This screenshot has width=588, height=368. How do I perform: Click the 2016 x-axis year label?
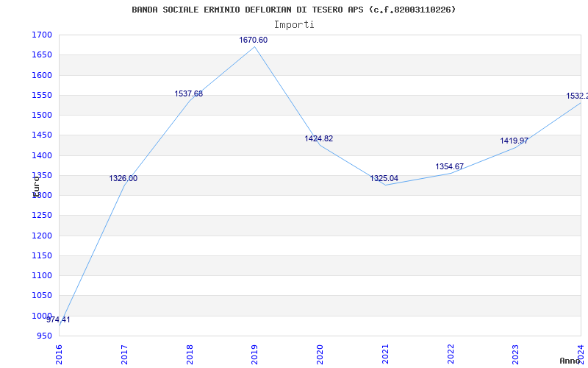(x=60, y=354)
